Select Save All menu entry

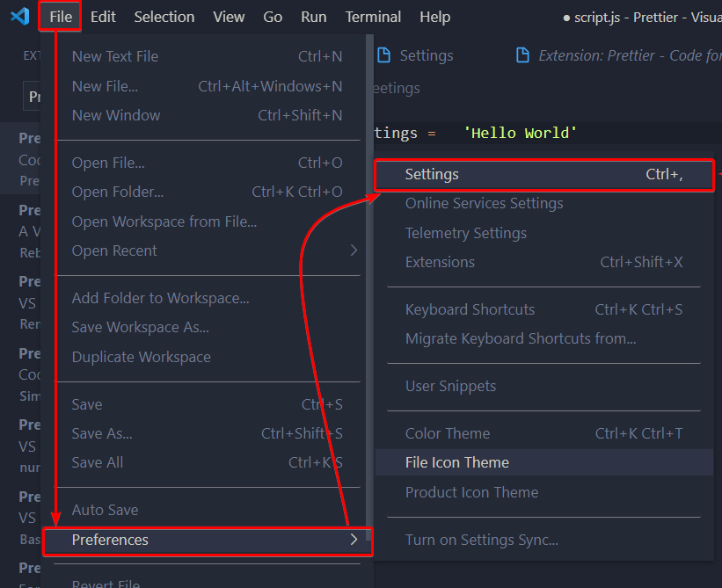[x=208, y=462]
